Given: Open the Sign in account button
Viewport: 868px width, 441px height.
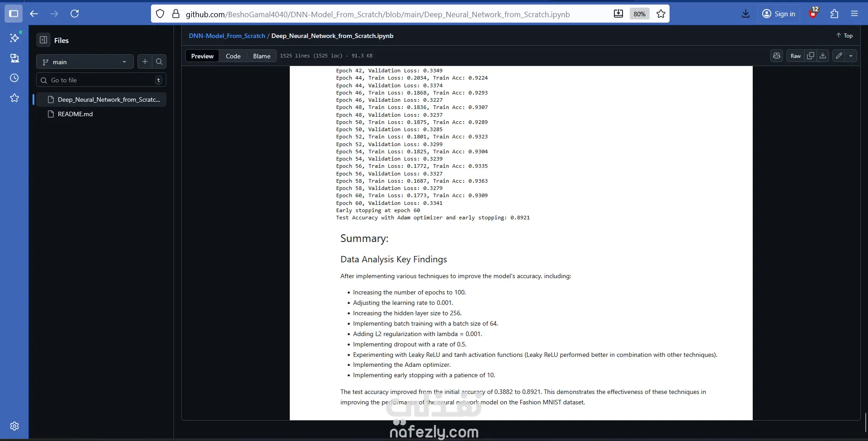Looking at the screenshot, I should [x=778, y=14].
